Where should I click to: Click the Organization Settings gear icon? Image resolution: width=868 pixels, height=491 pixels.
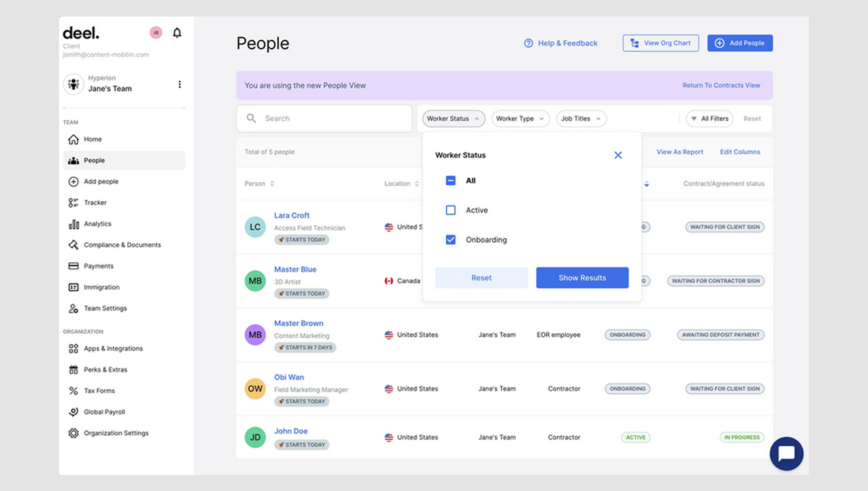click(73, 433)
